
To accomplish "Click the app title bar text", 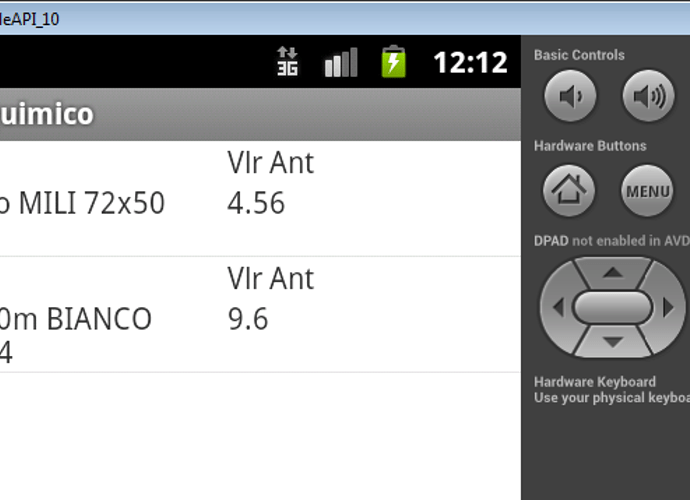I will coord(47,114).
